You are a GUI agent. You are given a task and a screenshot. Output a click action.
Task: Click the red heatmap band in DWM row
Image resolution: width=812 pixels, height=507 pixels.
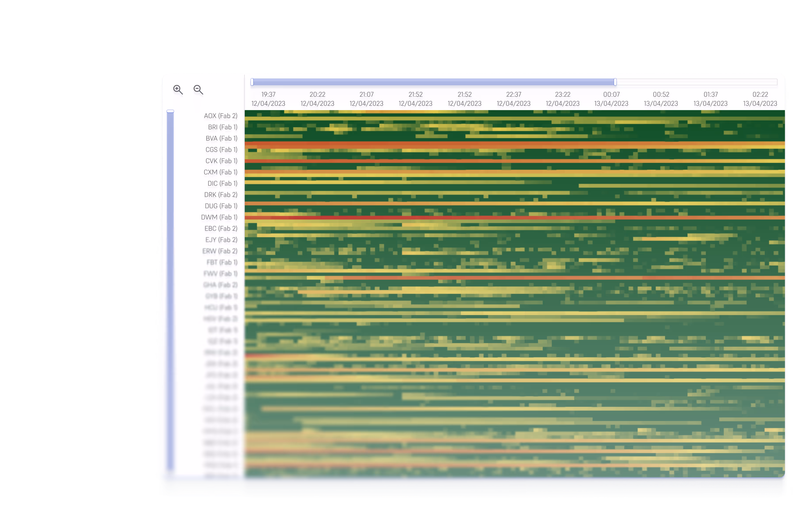click(x=369, y=218)
